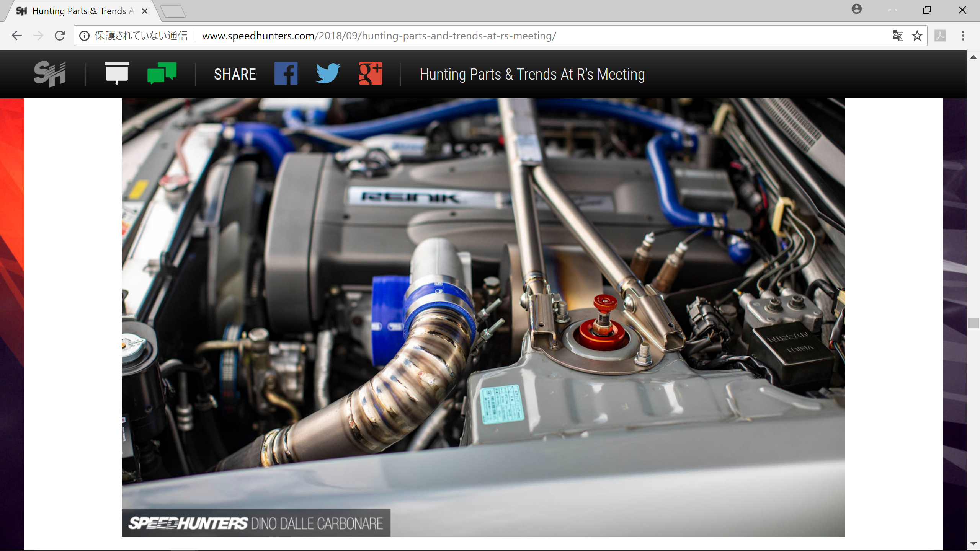Viewport: 980px width, 551px height.
Task: Bookmark this page with the star icon
Action: point(917,36)
